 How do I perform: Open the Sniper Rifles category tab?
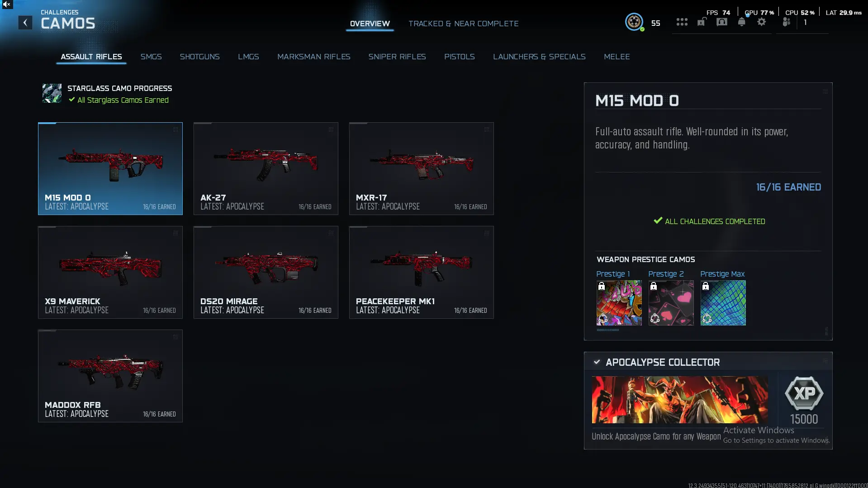tap(397, 57)
